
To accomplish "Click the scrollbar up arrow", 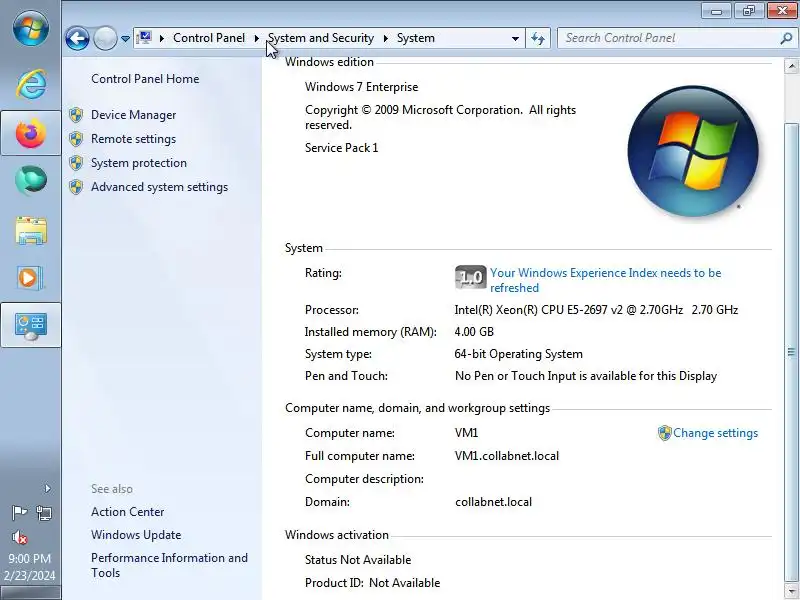I will tap(791, 66).
